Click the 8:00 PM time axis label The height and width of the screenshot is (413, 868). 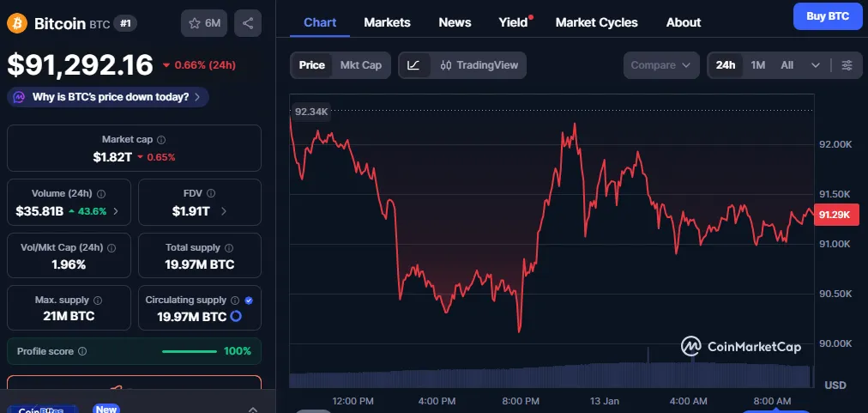pos(520,401)
